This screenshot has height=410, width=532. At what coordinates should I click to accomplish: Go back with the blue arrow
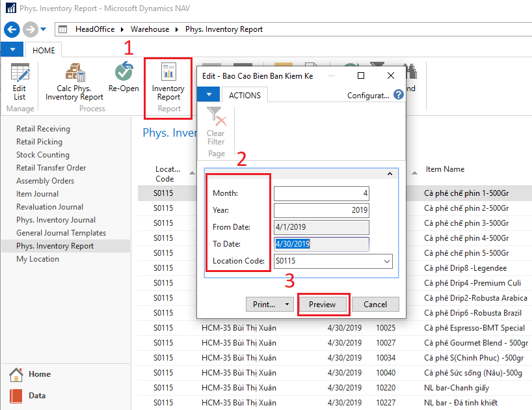(x=12, y=29)
